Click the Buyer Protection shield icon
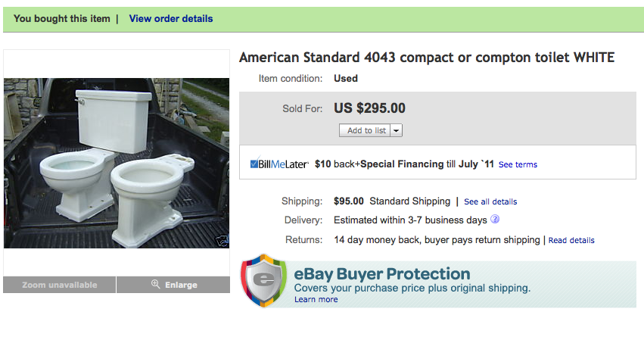Image resolution: width=644 pixels, height=362 pixels. tap(263, 281)
